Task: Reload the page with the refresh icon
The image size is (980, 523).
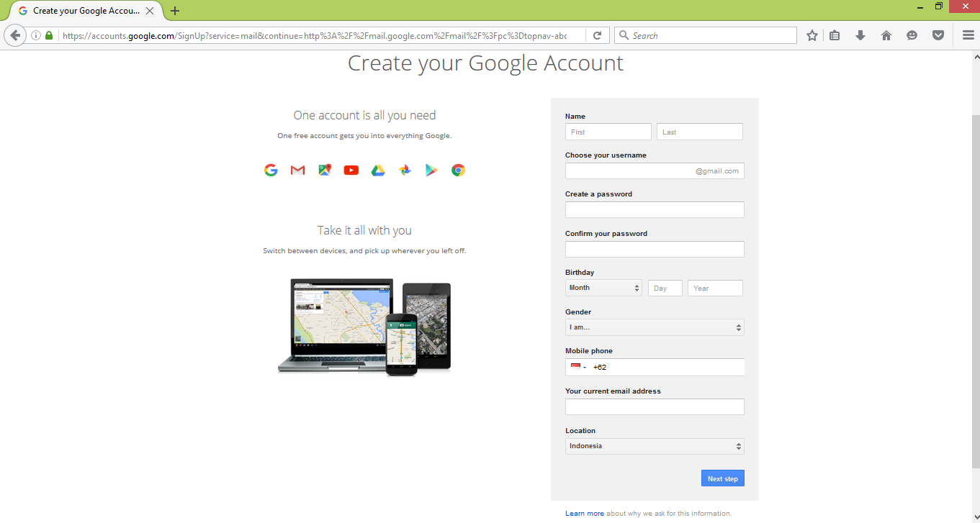Action: (x=597, y=35)
